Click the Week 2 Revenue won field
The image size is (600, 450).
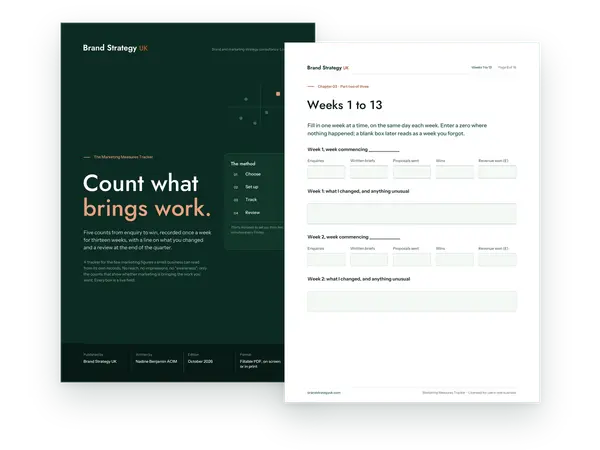pyautogui.click(x=497, y=259)
